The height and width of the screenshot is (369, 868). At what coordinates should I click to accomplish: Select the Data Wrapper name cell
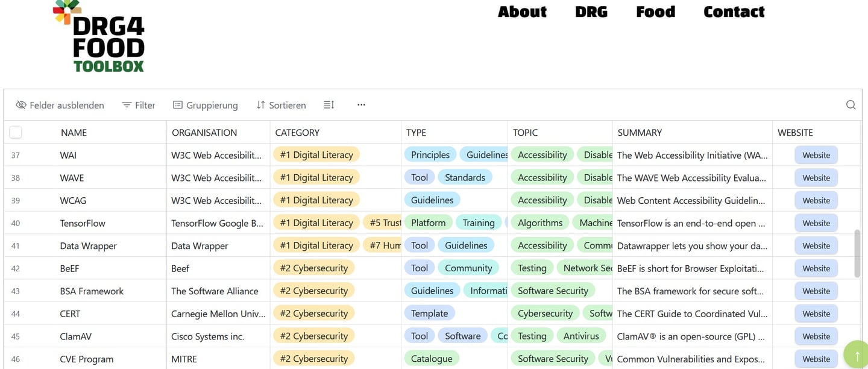pyautogui.click(x=110, y=245)
